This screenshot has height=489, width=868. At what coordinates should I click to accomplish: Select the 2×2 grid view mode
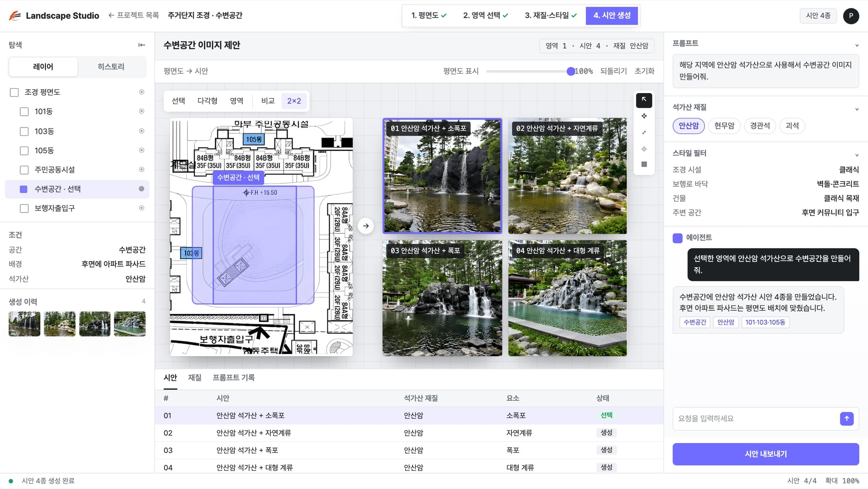tap(294, 101)
